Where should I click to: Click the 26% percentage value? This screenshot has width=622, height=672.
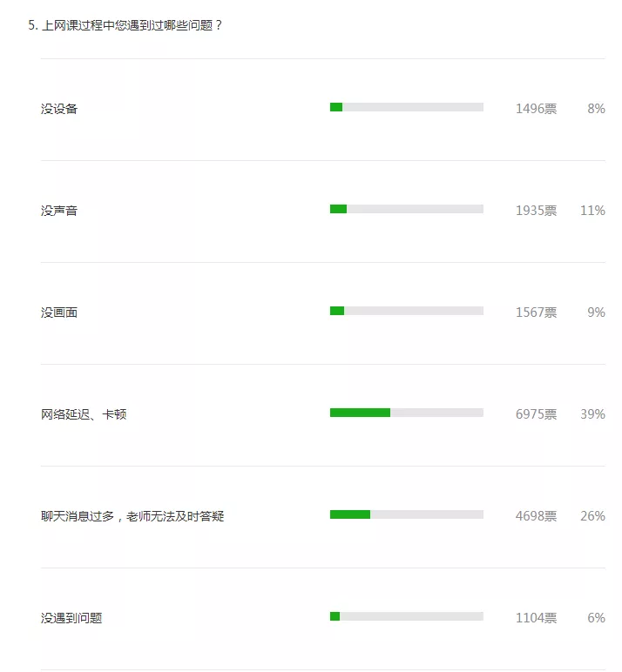click(x=592, y=516)
